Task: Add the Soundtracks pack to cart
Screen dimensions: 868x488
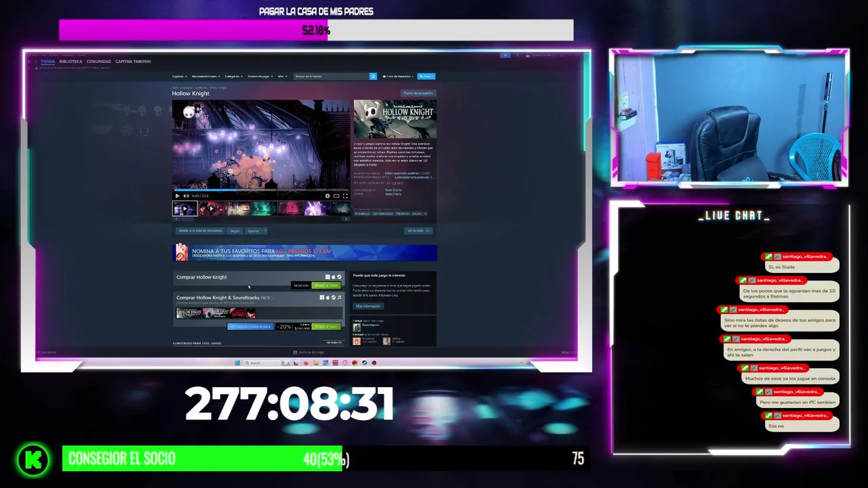Action: (325, 327)
